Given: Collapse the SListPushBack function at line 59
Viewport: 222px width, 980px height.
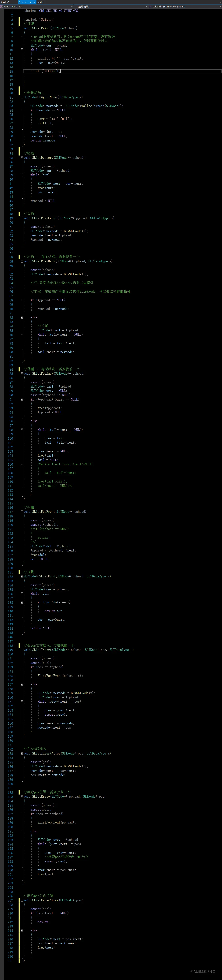Looking at the screenshot, I should (22, 261).
